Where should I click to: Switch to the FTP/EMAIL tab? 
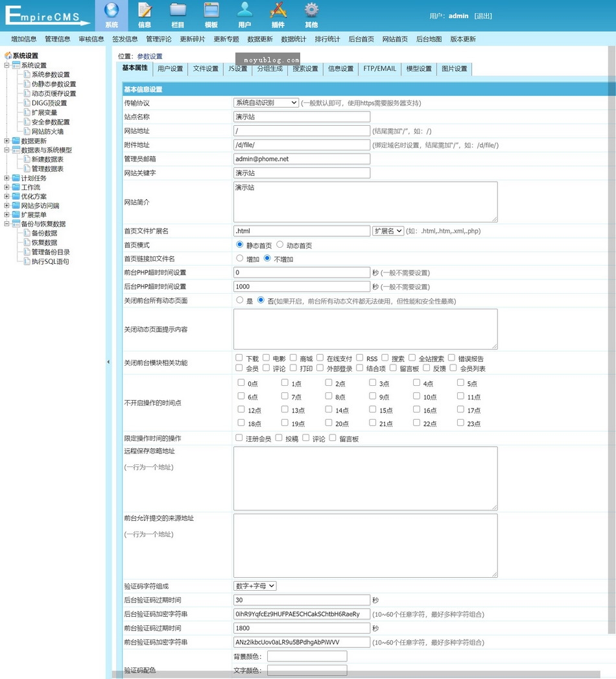[379, 69]
